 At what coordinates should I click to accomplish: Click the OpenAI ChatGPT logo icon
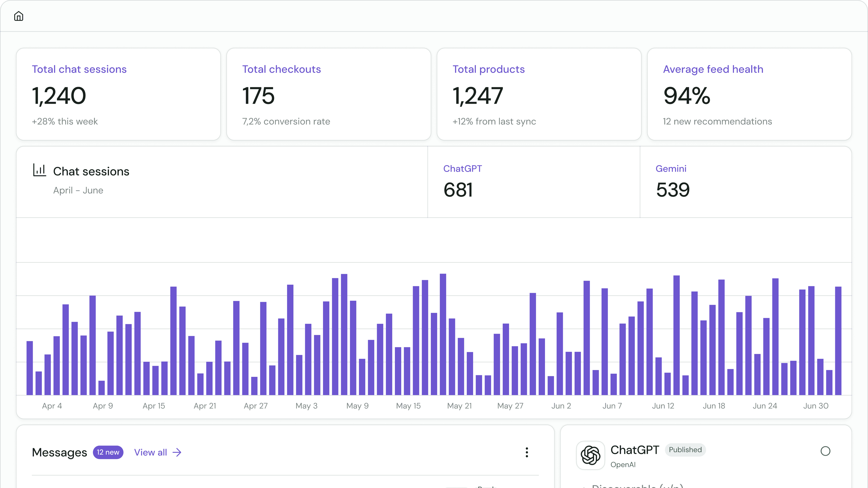click(590, 455)
